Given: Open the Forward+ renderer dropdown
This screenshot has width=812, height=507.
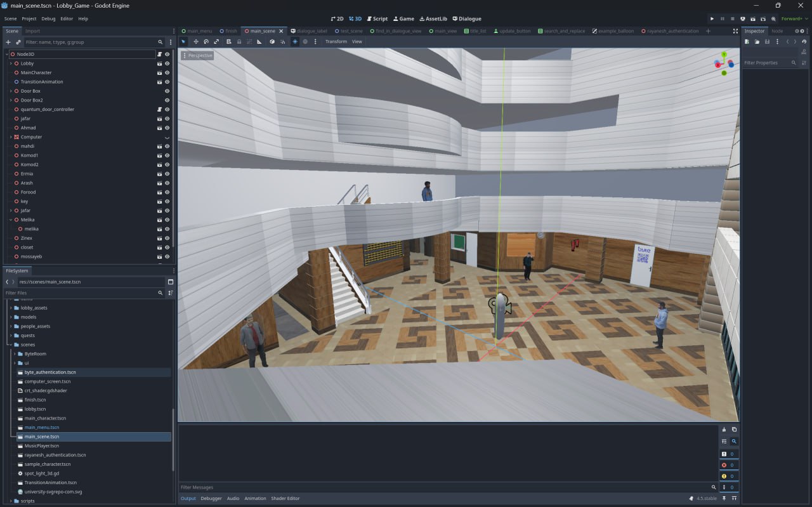Looking at the screenshot, I should pyautogui.click(x=794, y=19).
